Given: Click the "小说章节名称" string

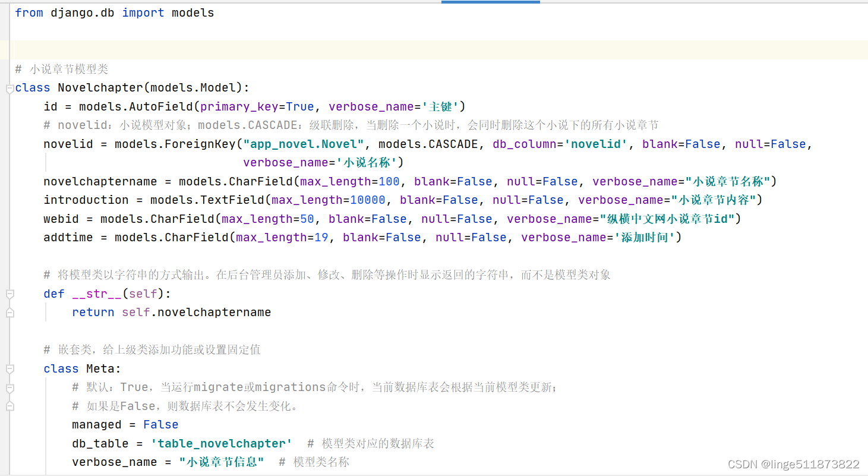Looking at the screenshot, I should tap(728, 181).
